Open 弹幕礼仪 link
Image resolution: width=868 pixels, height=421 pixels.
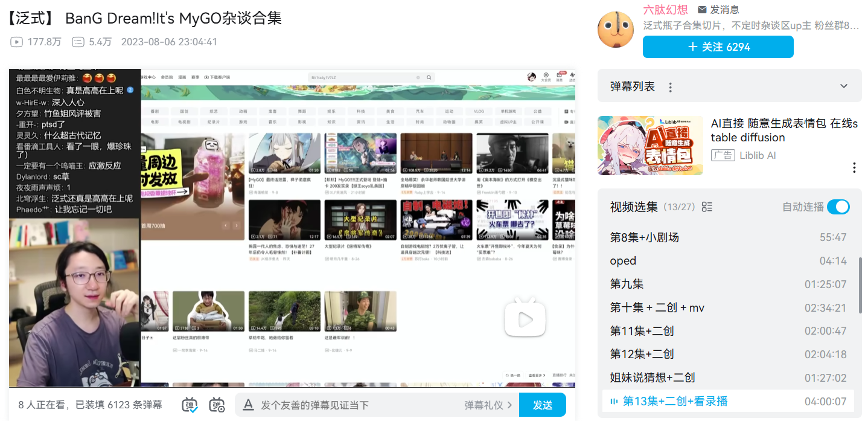pyautogui.click(x=488, y=405)
